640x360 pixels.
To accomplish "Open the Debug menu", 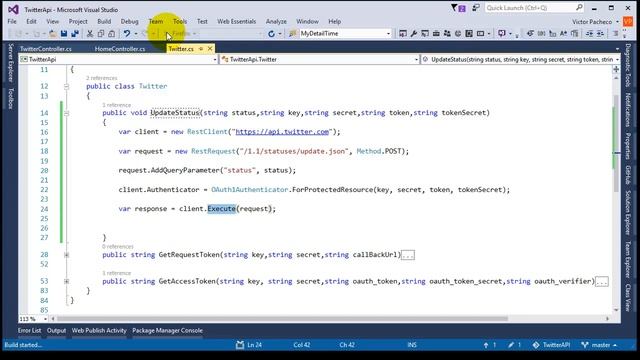I will tap(129, 22).
